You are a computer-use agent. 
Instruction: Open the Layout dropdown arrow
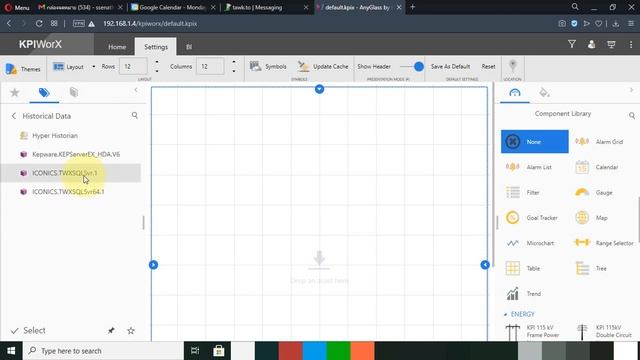[x=93, y=67]
